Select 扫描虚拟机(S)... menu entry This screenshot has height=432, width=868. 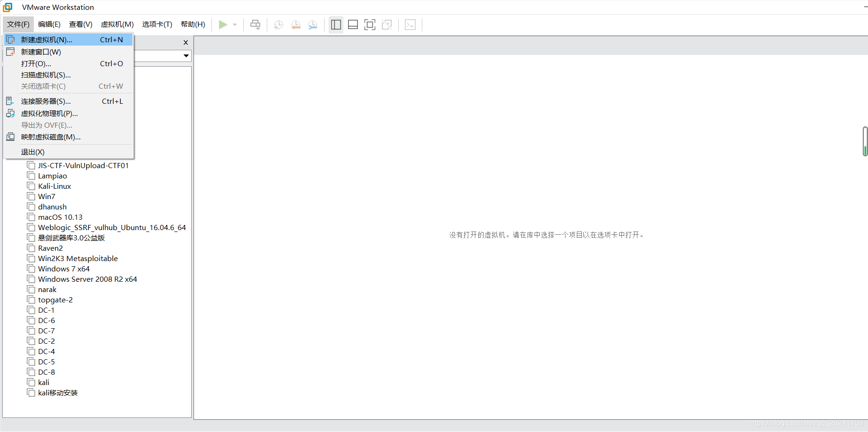[x=69, y=75]
